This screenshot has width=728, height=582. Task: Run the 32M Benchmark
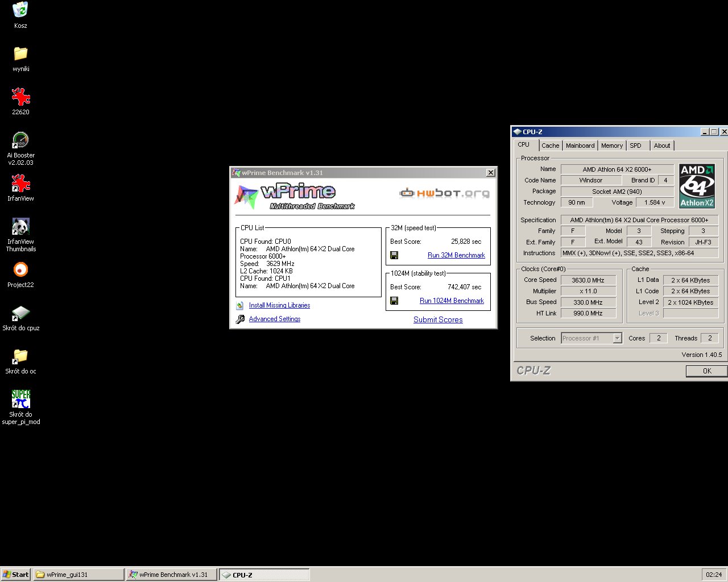[456, 255]
